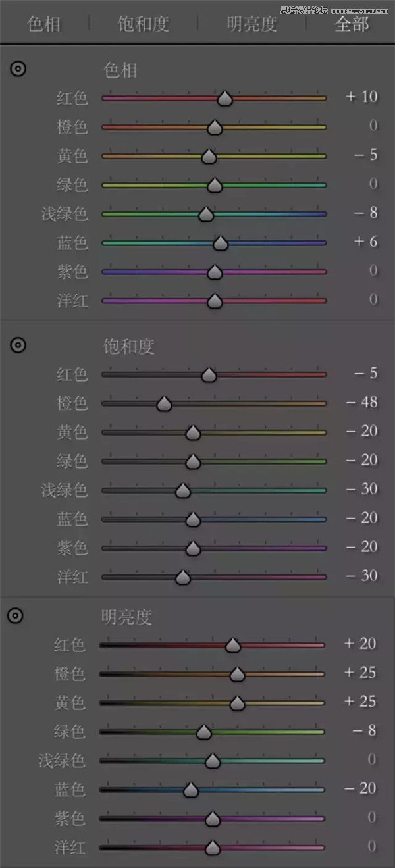Select the 全部 tab
Image resolution: width=395 pixels, height=868 pixels.
pos(352,25)
